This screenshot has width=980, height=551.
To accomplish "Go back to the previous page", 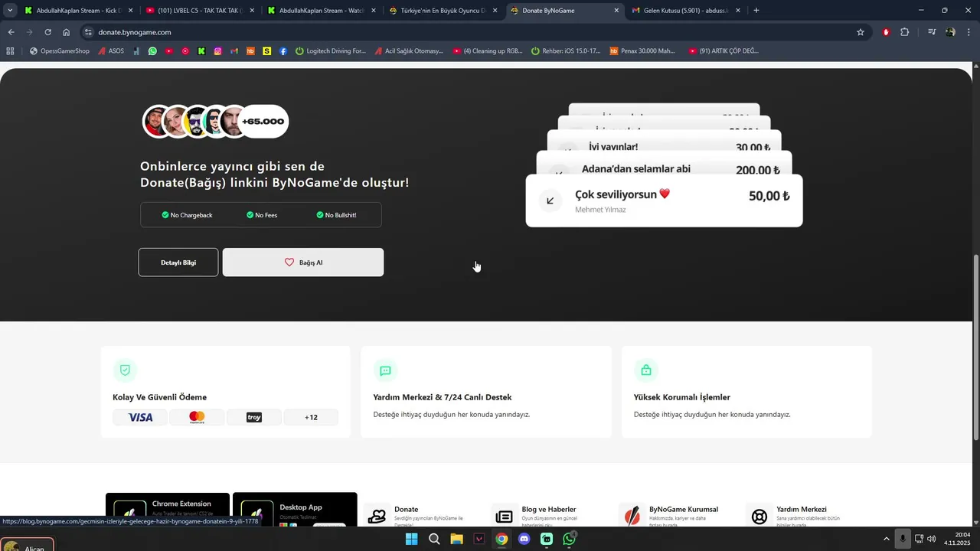I will coord(11,32).
